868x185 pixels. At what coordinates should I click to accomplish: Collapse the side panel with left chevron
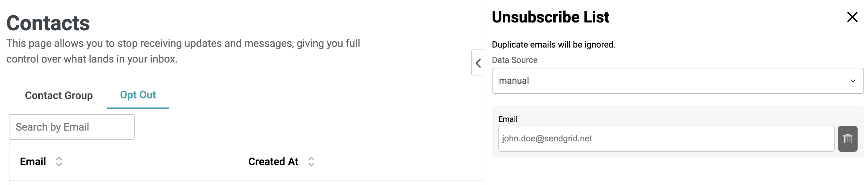coord(478,63)
